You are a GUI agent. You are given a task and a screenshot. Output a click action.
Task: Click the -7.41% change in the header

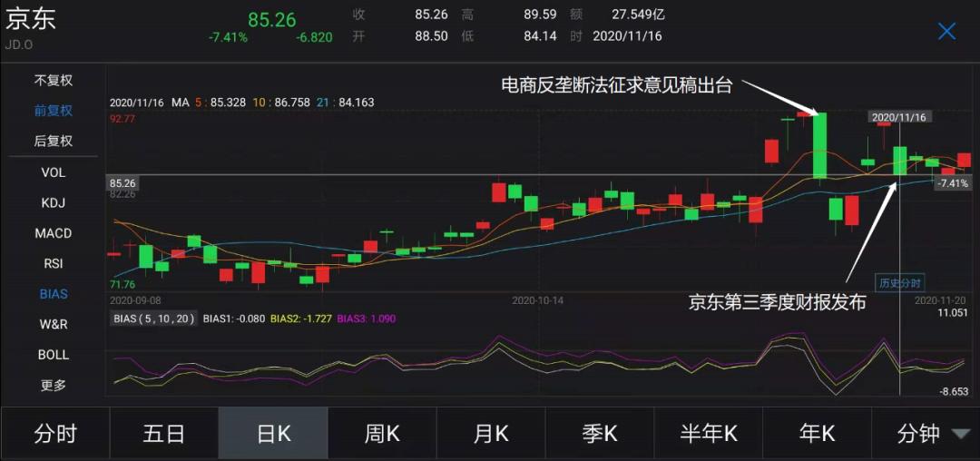tap(228, 37)
